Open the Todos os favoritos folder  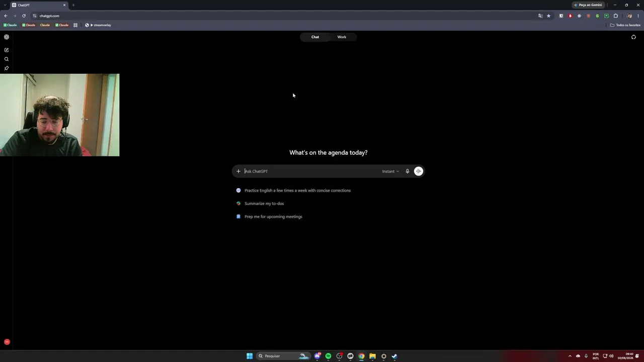point(625,25)
